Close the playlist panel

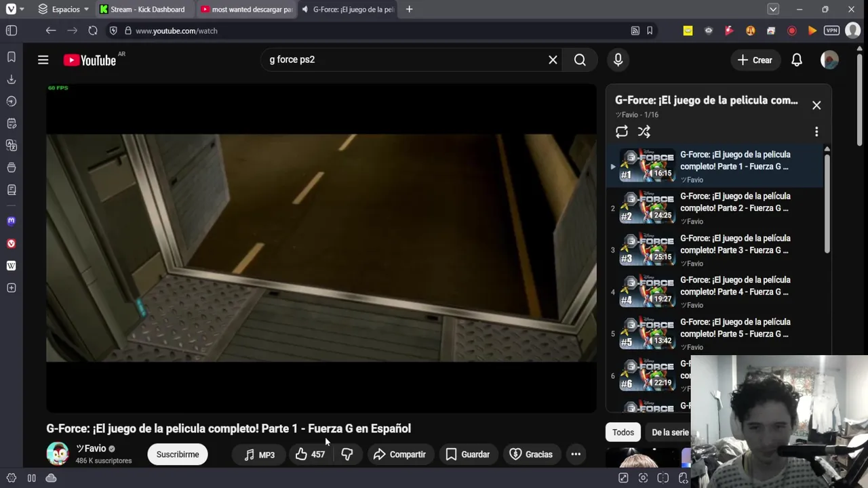coord(816,105)
